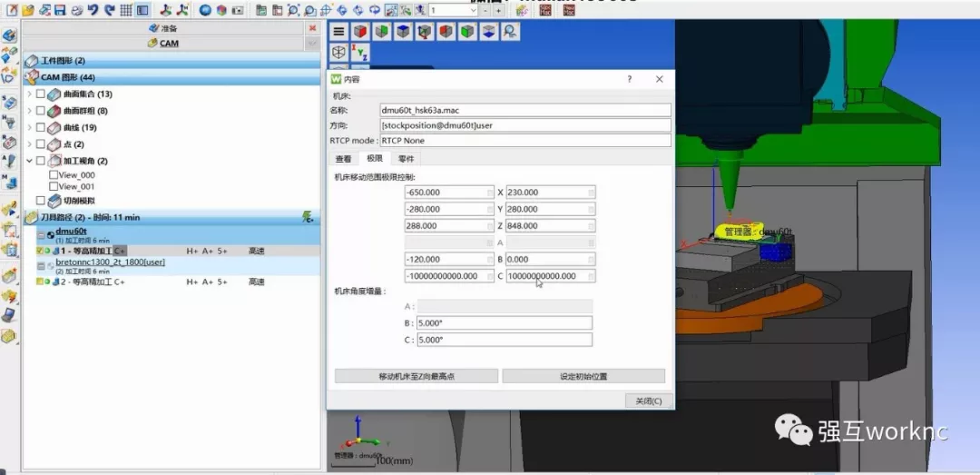Collapse the 加工视角 (2) tree node
Viewport: 980px width, 475px height.
click(x=29, y=161)
